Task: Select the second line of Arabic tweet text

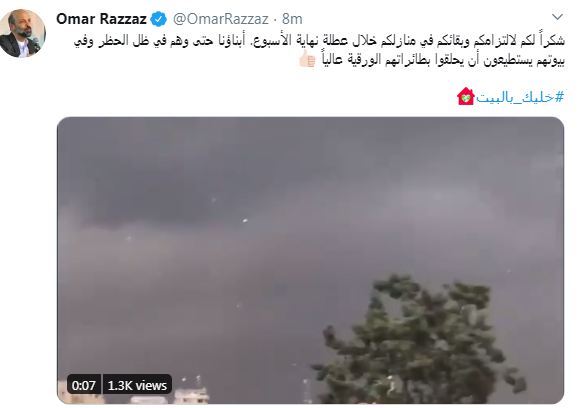Action: click(431, 59)
